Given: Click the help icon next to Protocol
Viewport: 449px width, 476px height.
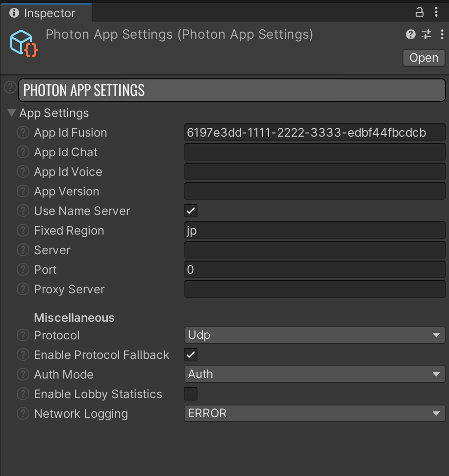Looking at the screenshot, I should click(23, 335).
